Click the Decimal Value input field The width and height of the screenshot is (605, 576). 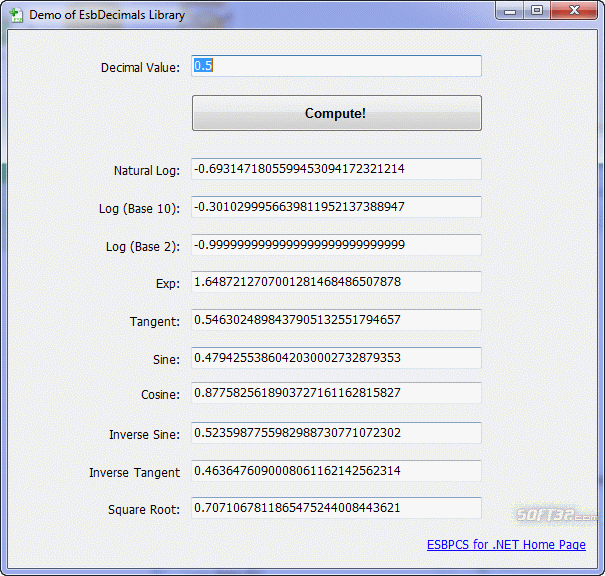pyautogui.click(x=336, y=66)
